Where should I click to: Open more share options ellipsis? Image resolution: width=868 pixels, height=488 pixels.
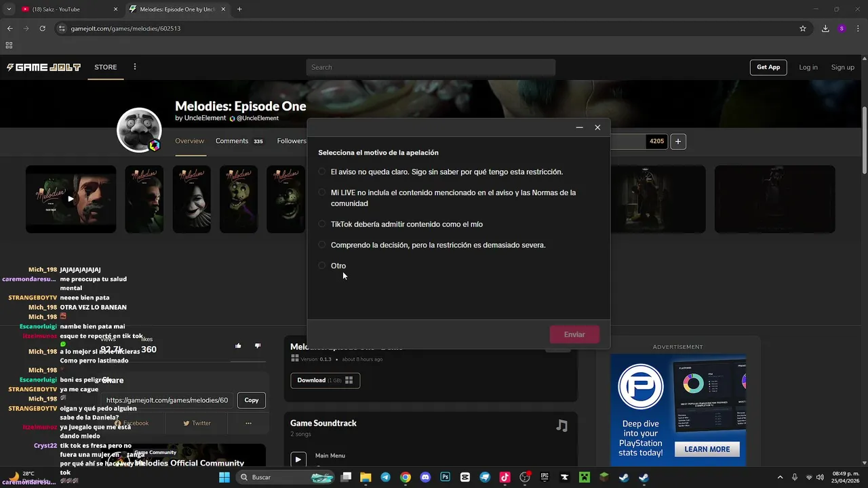[x=248, y=423]
